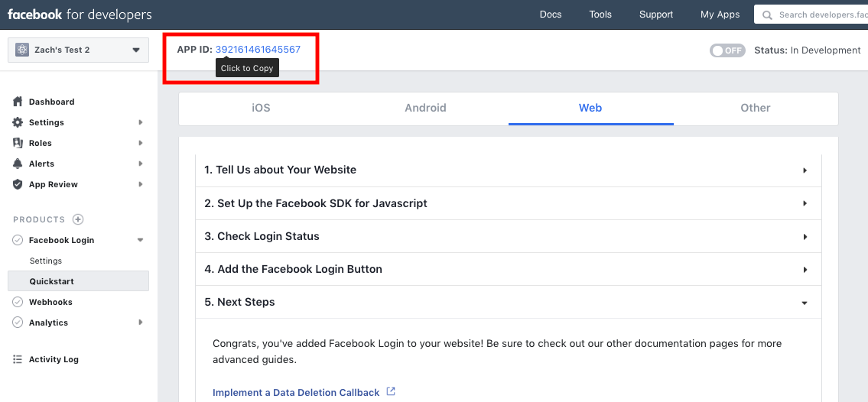Click the Alerts bell icon

click(18, 164)
